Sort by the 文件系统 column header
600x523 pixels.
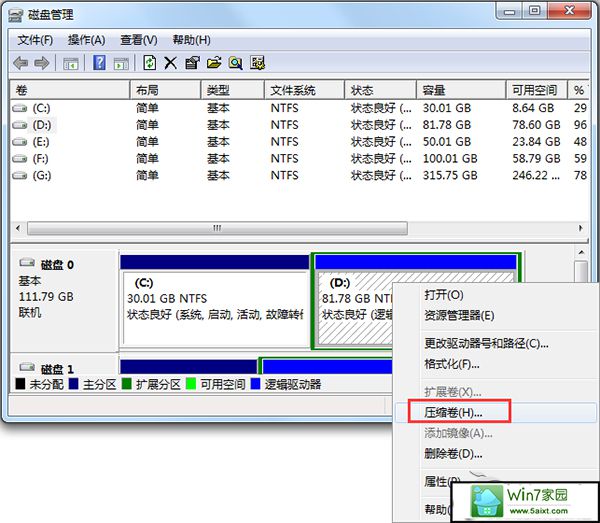(305, 90)
